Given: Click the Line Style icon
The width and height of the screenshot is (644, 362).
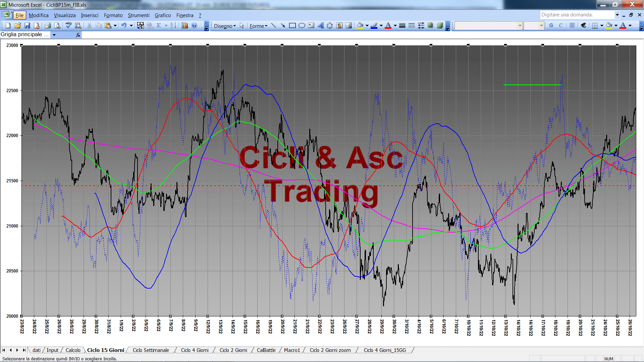Looking at the screenshot, I should tap(402, 26).
